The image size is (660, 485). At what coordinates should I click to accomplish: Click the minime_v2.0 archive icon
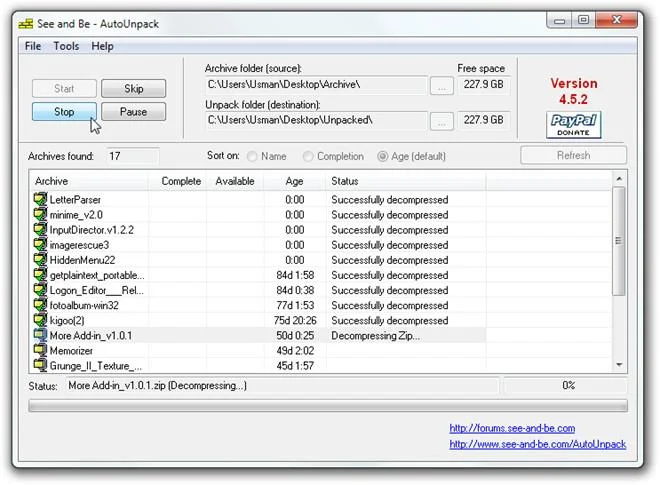point(40,214)
